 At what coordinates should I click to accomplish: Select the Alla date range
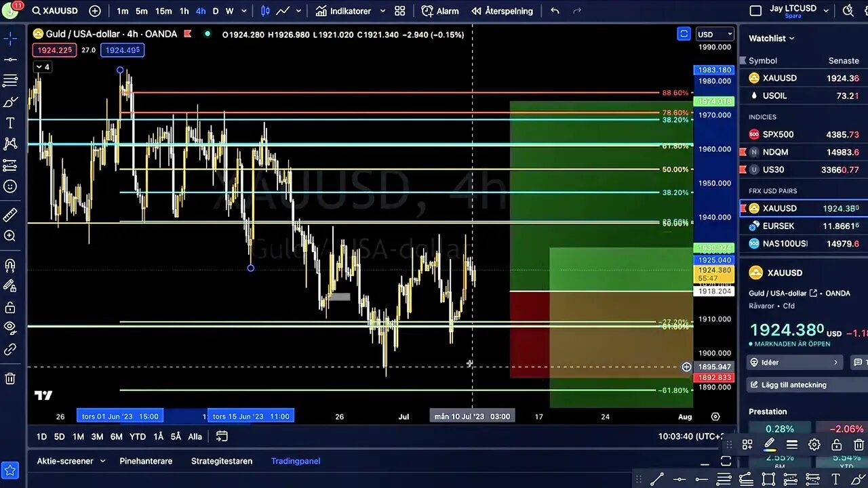pos(195,436)
